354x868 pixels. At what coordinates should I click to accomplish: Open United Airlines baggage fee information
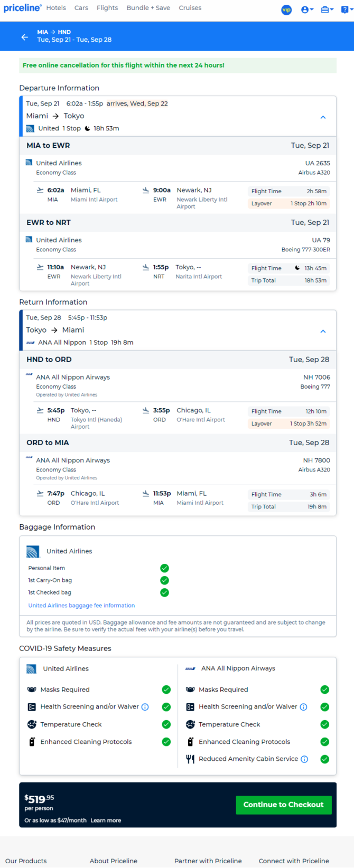click(81, 606)
